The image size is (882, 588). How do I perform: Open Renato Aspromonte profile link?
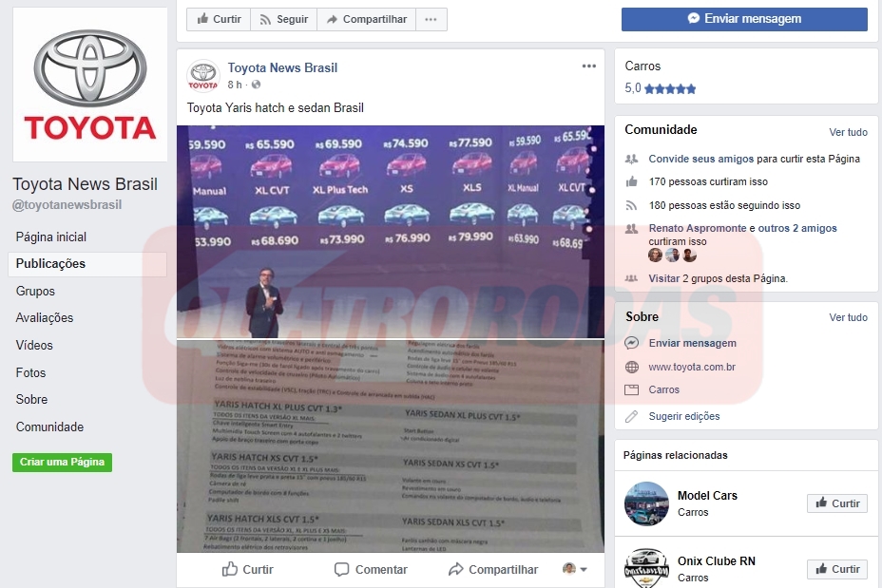pos(698,228)
